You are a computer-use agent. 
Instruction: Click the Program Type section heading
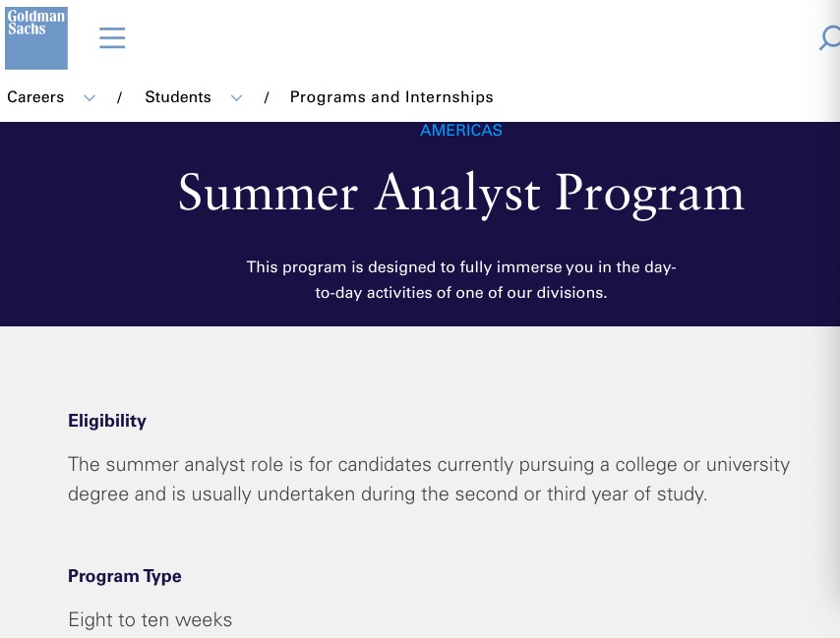click(x=125, y=576)
